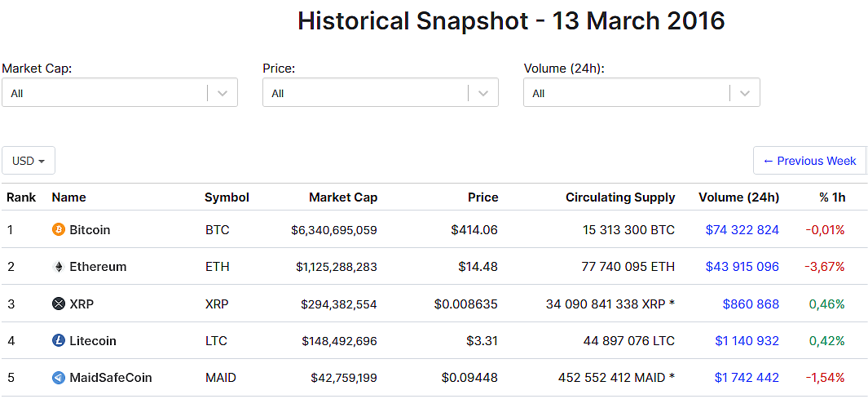Image resolution: width=868 pixels, height=399 pixels.
Task: Sort by Volume (24h) column header
Action: (739, 197)
